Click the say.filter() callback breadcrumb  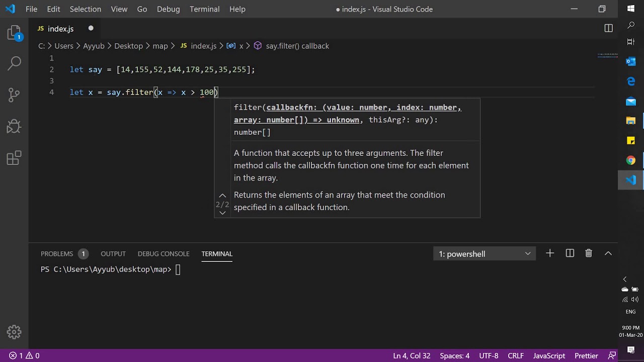tap(292, 46)
